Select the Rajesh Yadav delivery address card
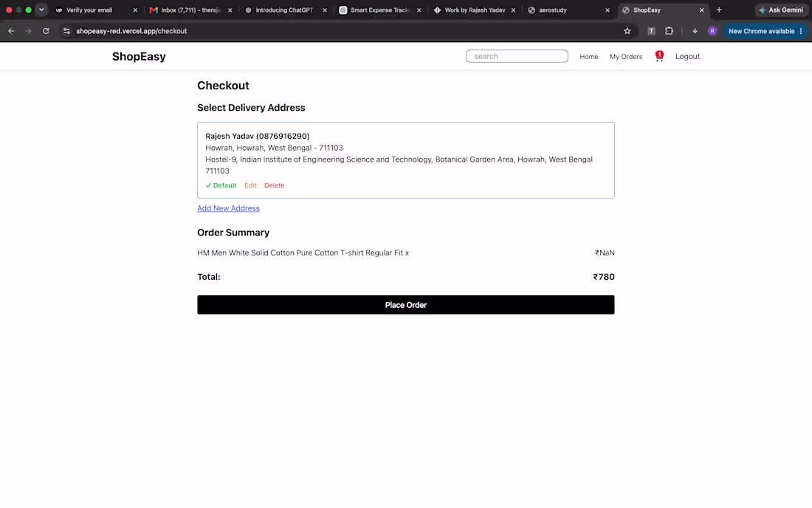Screen dimensions: 812x508 coord(405,160)
